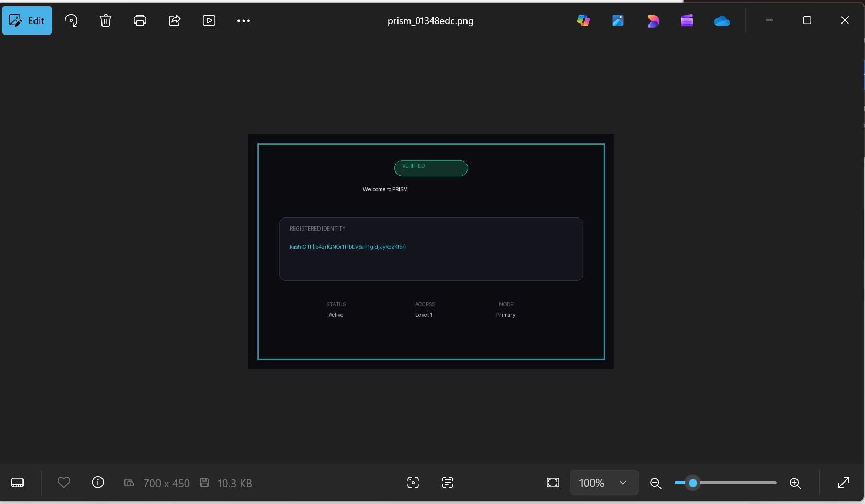865x504 pixels.
Task: Start slideshow with play icon
Action: click(209, 20)
